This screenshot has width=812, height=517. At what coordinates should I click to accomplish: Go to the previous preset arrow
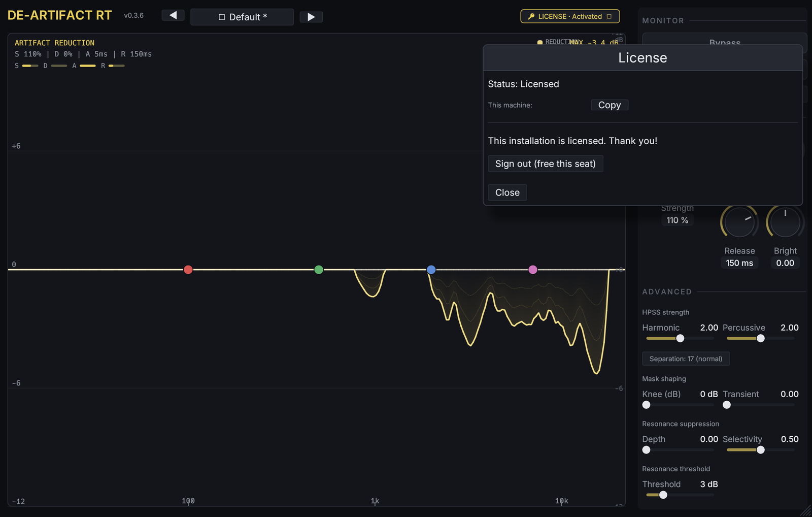pos(173,15)
